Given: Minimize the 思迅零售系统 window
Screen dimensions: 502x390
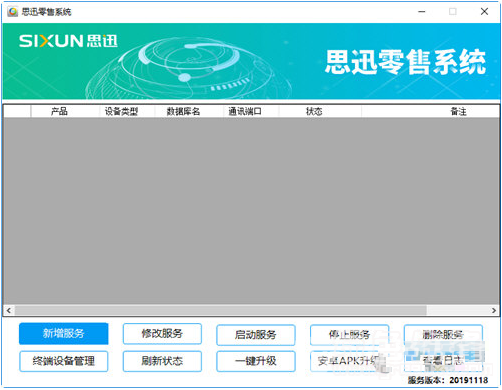Looking at the screenshot, I should pyautogui.click(x=422, y=12).
